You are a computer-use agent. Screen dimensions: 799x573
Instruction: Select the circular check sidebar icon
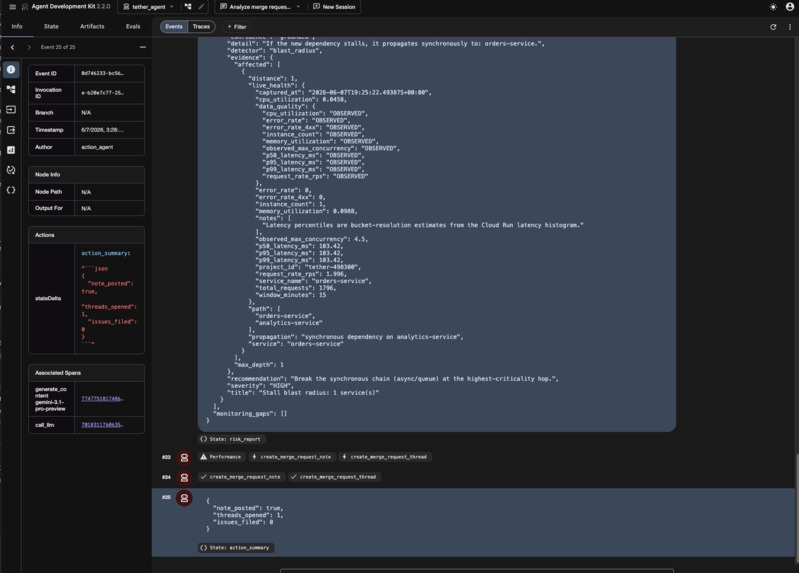point(11,170)
